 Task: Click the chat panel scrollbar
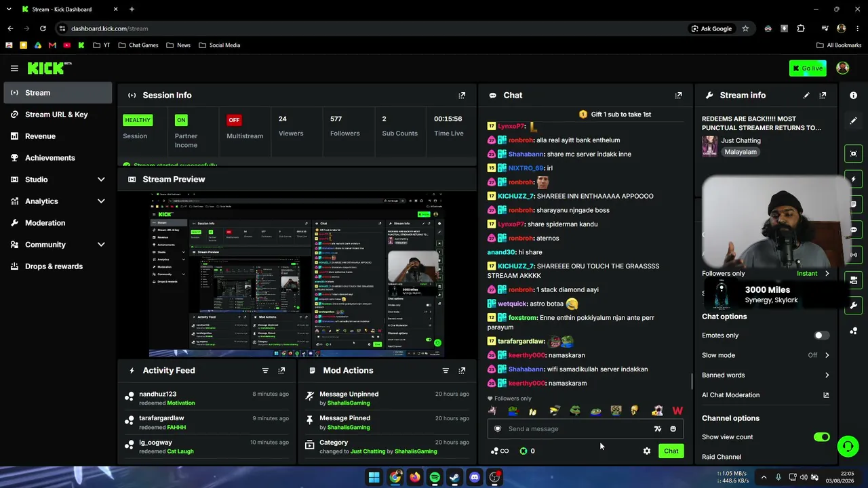(x=691, y=381)
